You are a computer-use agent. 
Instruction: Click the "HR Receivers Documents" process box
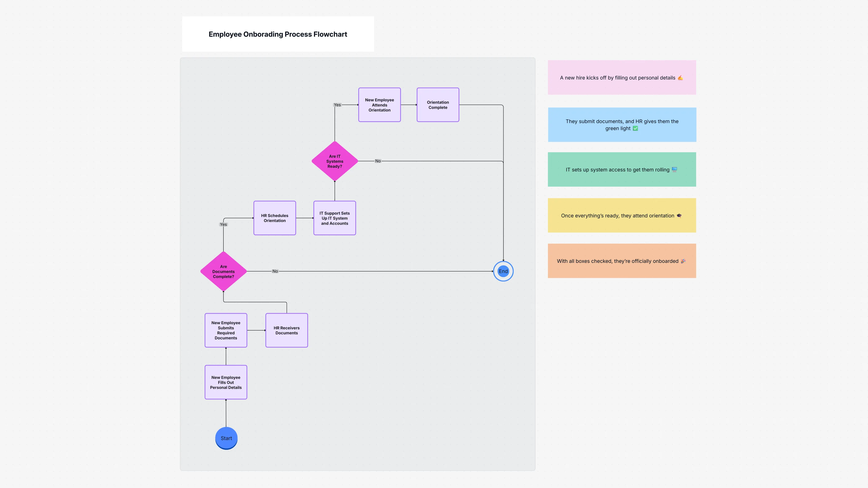286,330
